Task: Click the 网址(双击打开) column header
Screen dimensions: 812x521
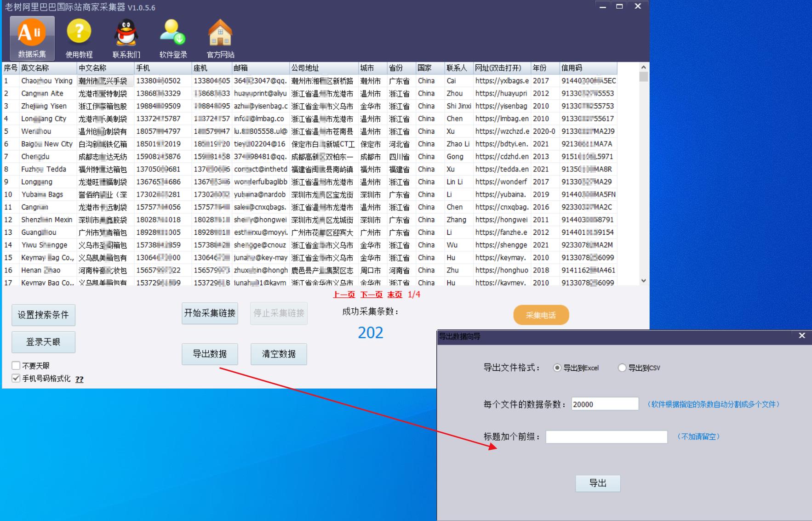Action: 502,68
